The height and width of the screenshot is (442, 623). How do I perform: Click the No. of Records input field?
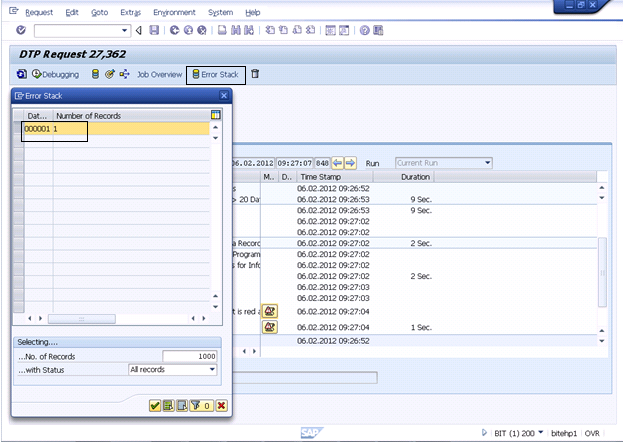[x=190, y=356]
